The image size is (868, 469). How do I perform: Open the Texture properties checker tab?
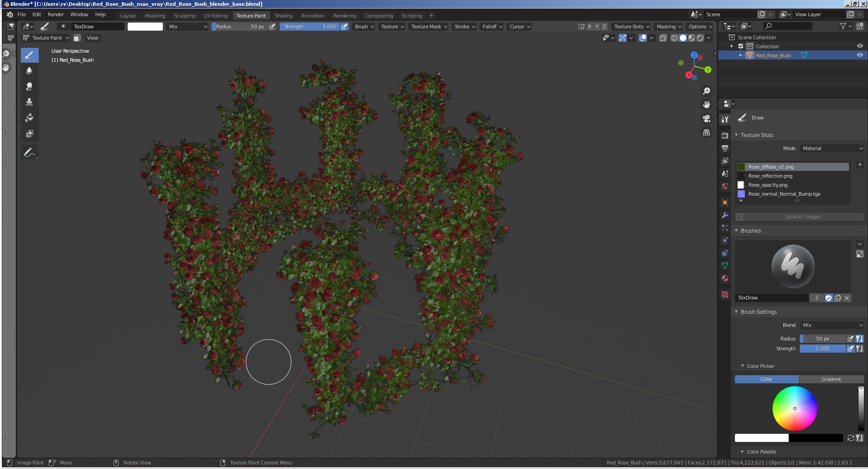[725, 294]
